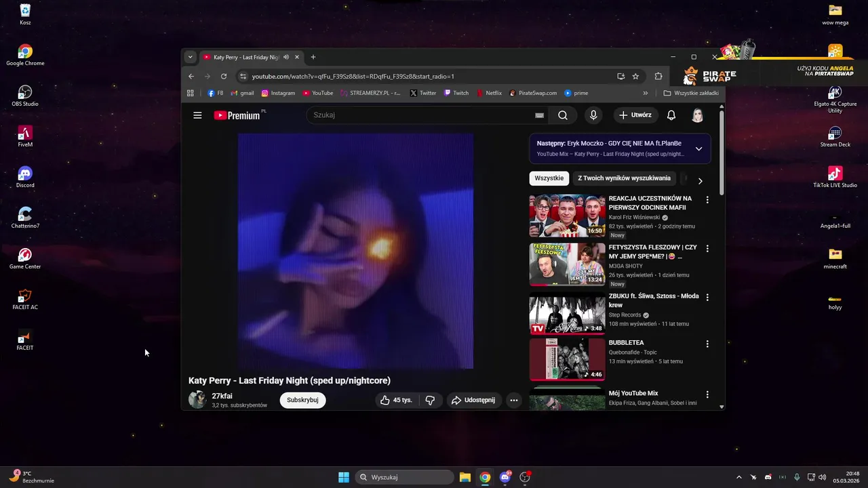The height and width of the screenshot is (488, 868).
Task: Open ZBUKU Młoda krew video thumbnail
Action: (x=567, y=314)
